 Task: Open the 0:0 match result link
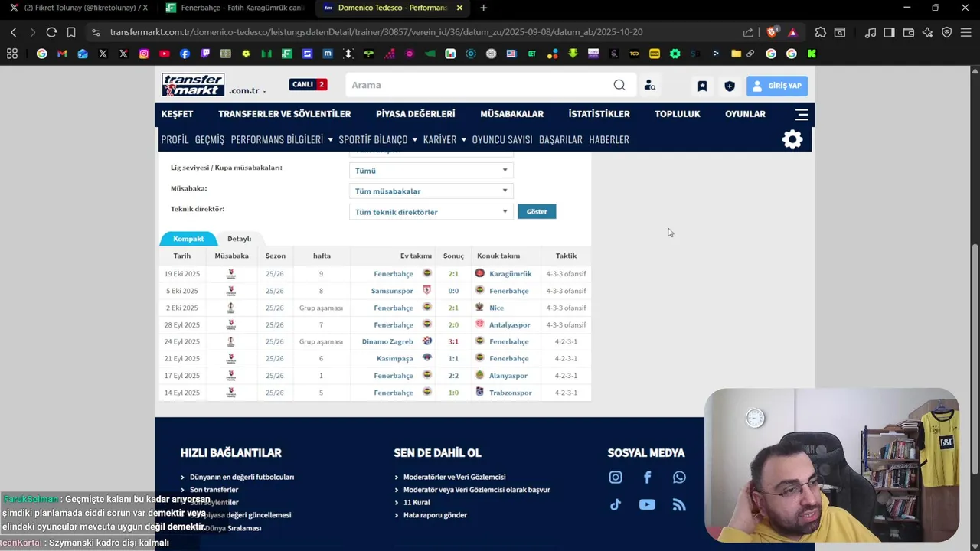(453, 291)
